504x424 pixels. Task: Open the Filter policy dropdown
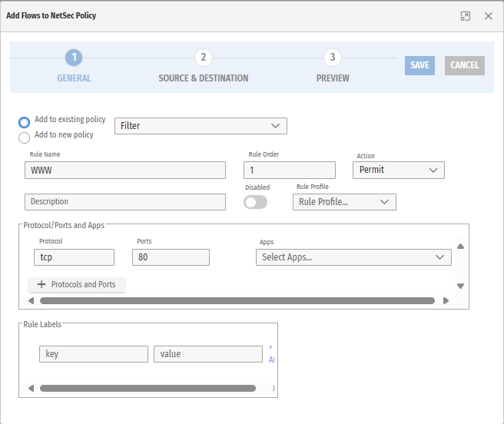point(201,126)
